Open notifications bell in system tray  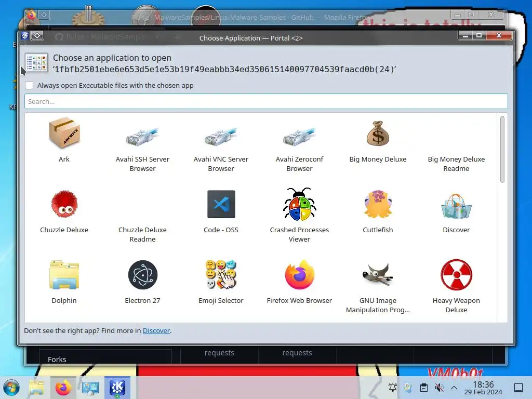point(393,387)
